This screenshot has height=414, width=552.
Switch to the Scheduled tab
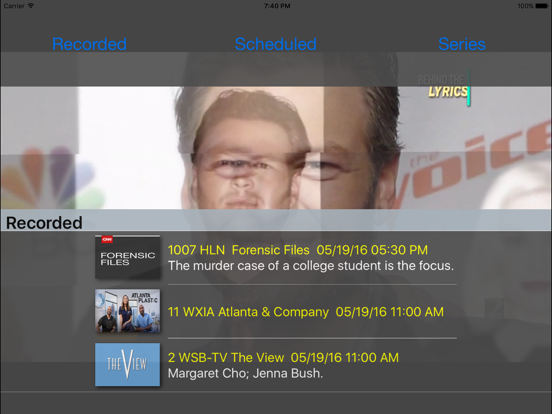276,44
